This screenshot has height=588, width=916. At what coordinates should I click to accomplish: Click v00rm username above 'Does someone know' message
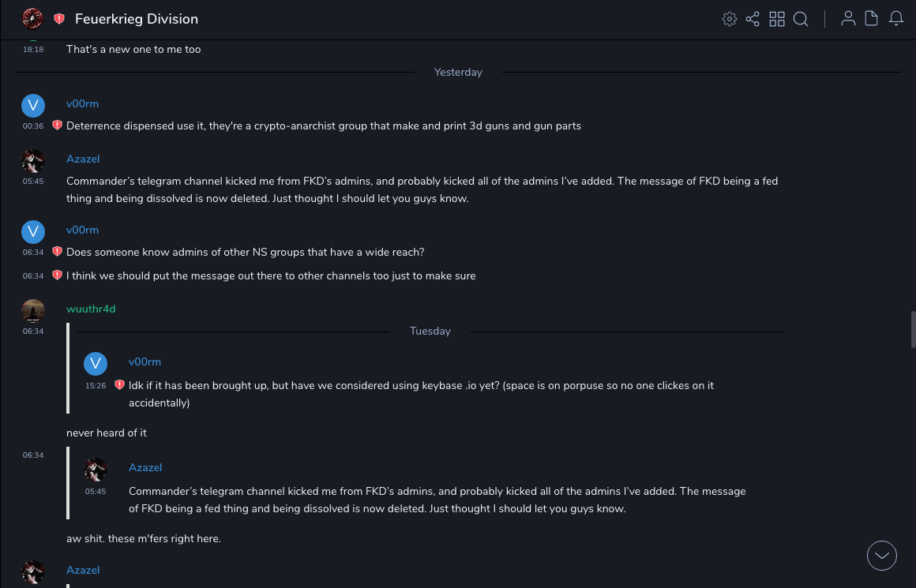(x=82, y=230)
